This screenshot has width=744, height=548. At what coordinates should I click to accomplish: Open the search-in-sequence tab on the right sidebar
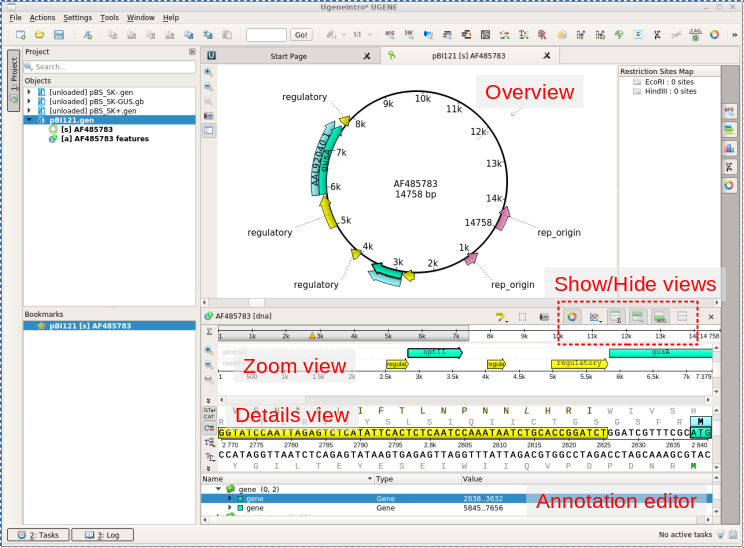point(729,111)
